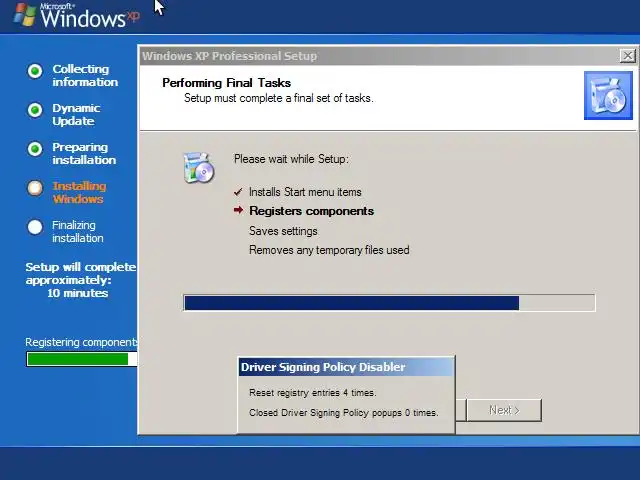Click the Next button
The image size is (640, 480).
(504, 410)
